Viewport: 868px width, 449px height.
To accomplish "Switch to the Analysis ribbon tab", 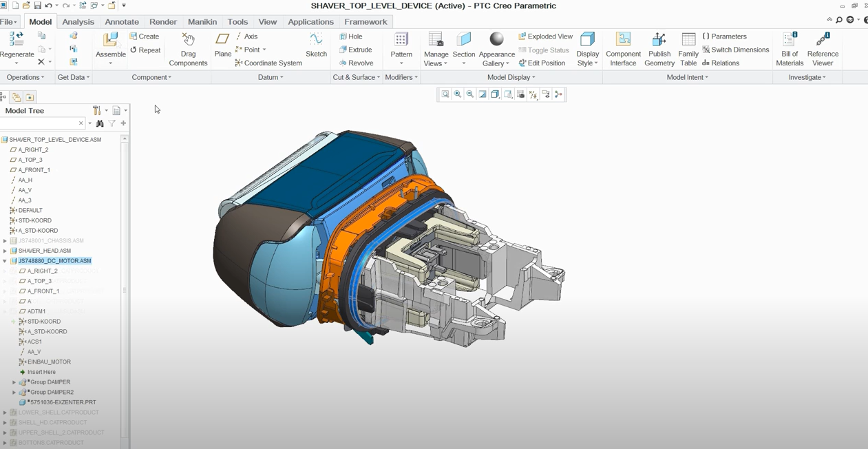I will click(x=78, y=22).
